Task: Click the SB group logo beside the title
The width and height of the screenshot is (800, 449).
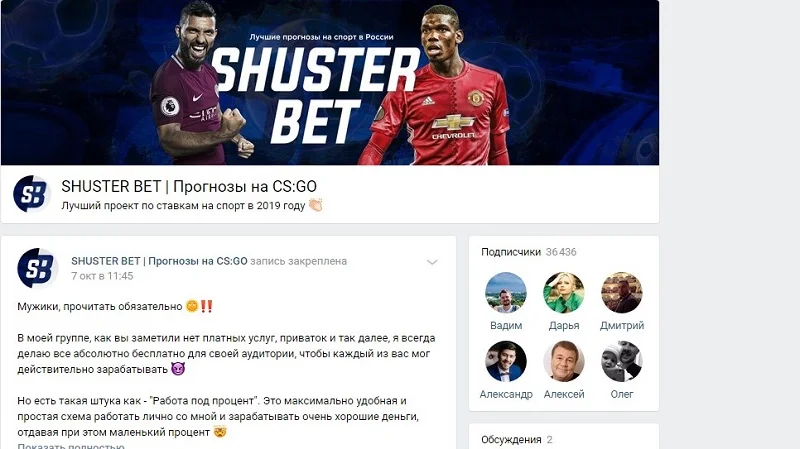Action: (32, 194)
